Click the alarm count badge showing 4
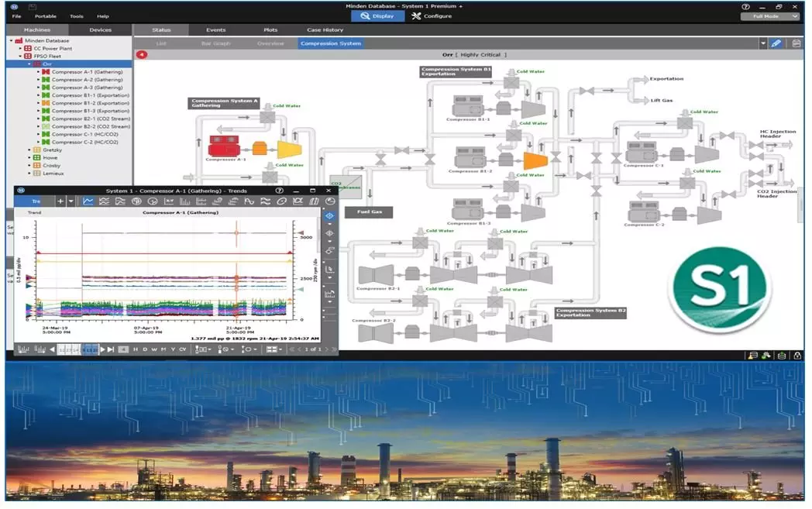The height and width of the screenshot is (509, 812). pyautogui.click(x=142, y=54)
